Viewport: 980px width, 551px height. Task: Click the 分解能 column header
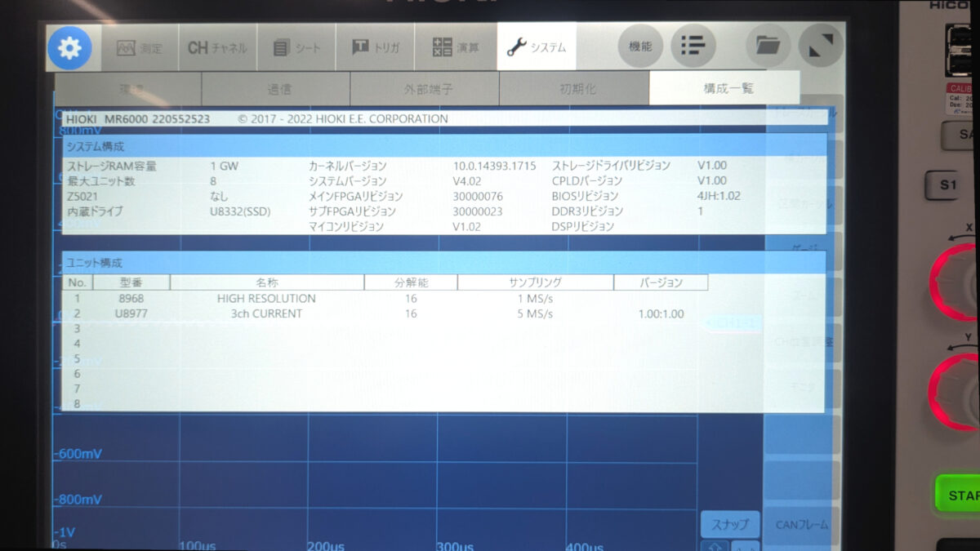tap(411, 282)
